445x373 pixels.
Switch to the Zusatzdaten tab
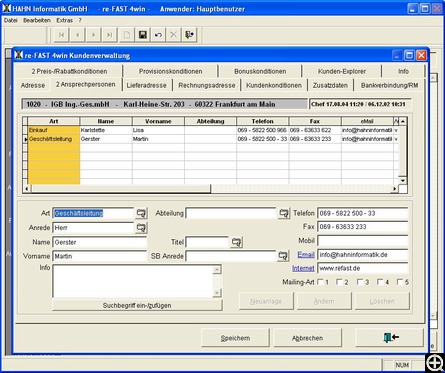330,85
